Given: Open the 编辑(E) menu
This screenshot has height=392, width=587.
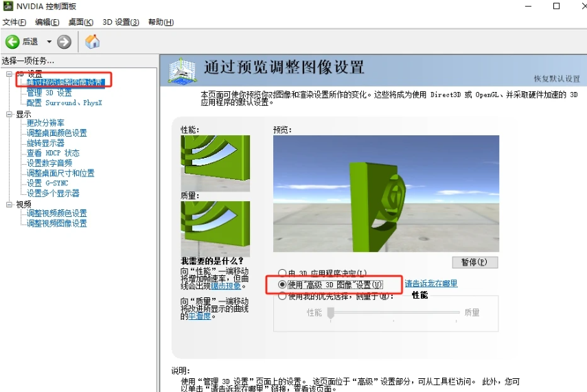Looking at the screenshot, I should pyautogui.click(x=47, y=22).
